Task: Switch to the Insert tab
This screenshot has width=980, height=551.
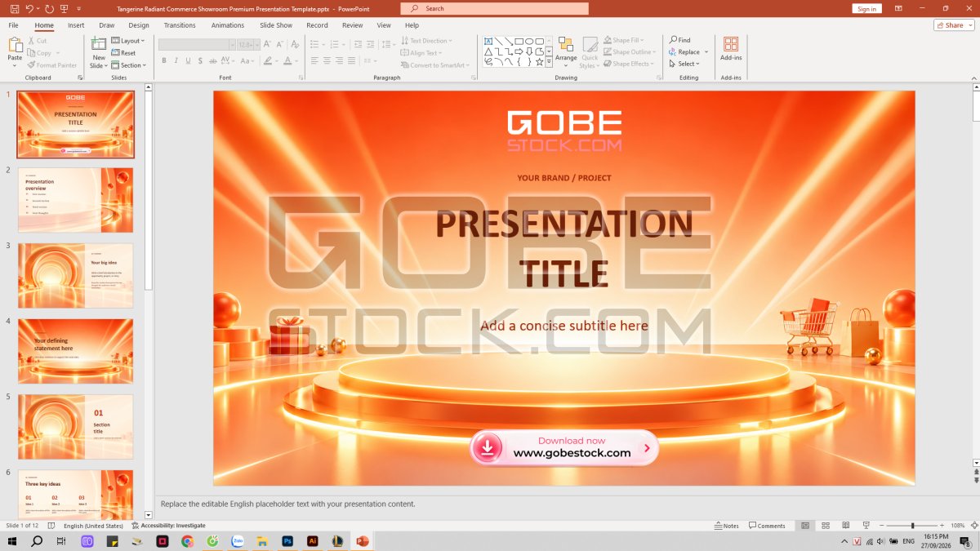Action: click(76, 25)
